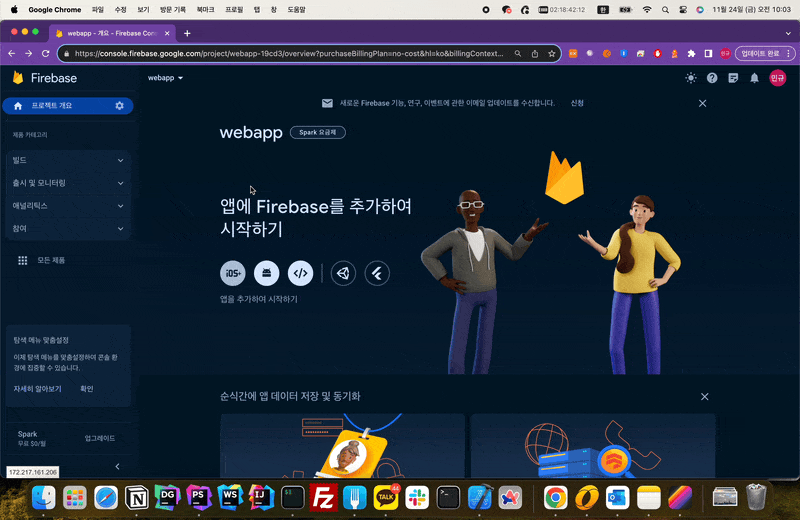Add a Unity app to Firebase
Image resolution: width=800 pixels, height=520 pixels.
tap(343, 273)
